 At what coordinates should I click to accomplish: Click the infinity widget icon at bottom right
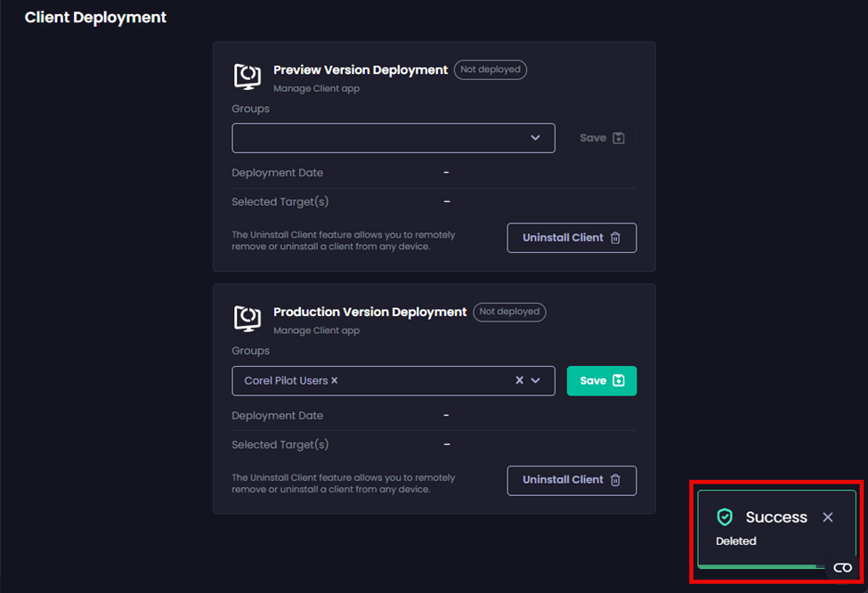click(x=842, y=568)
